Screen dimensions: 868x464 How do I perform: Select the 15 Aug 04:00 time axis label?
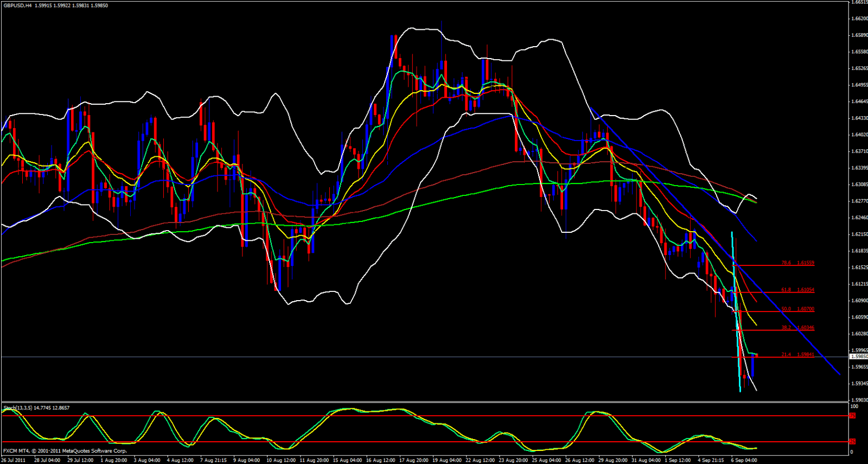point(347,460)
